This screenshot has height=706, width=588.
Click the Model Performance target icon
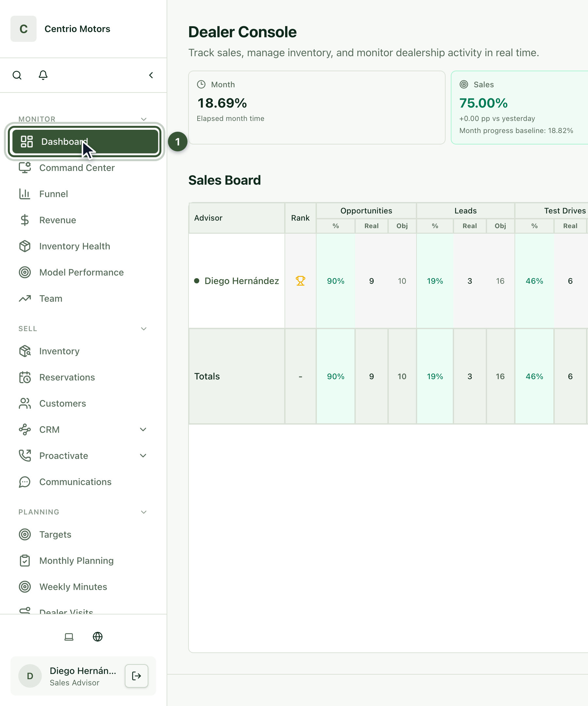click(25, 272)
